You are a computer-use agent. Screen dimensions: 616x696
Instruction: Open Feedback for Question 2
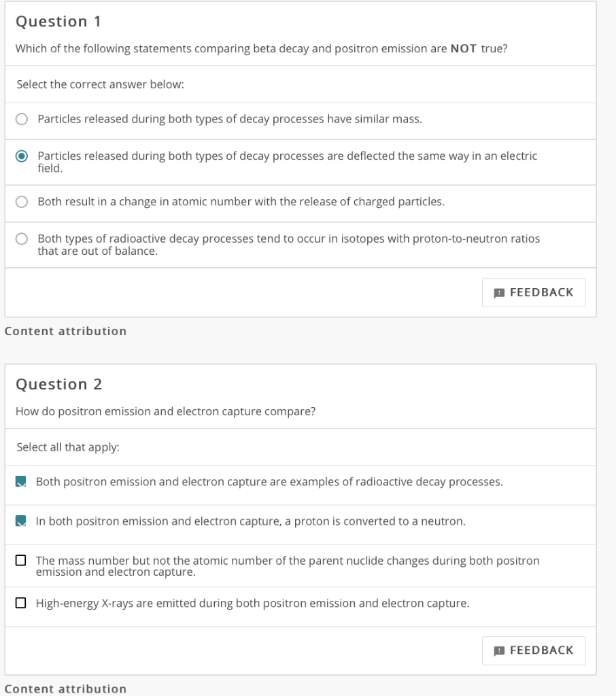pyautogui.click(x=534, y=650)
